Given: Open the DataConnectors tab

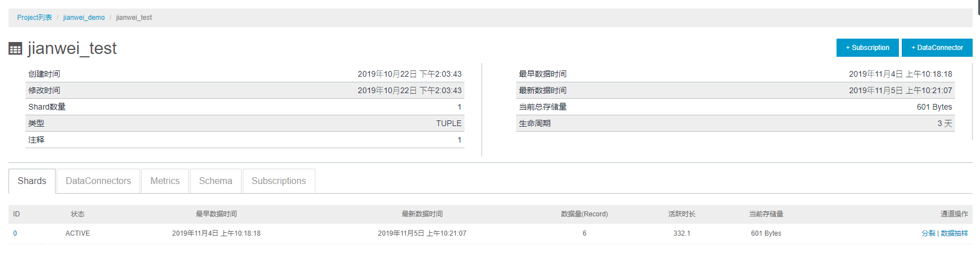Looking at the screenshot, I should [x=98, y=181].
